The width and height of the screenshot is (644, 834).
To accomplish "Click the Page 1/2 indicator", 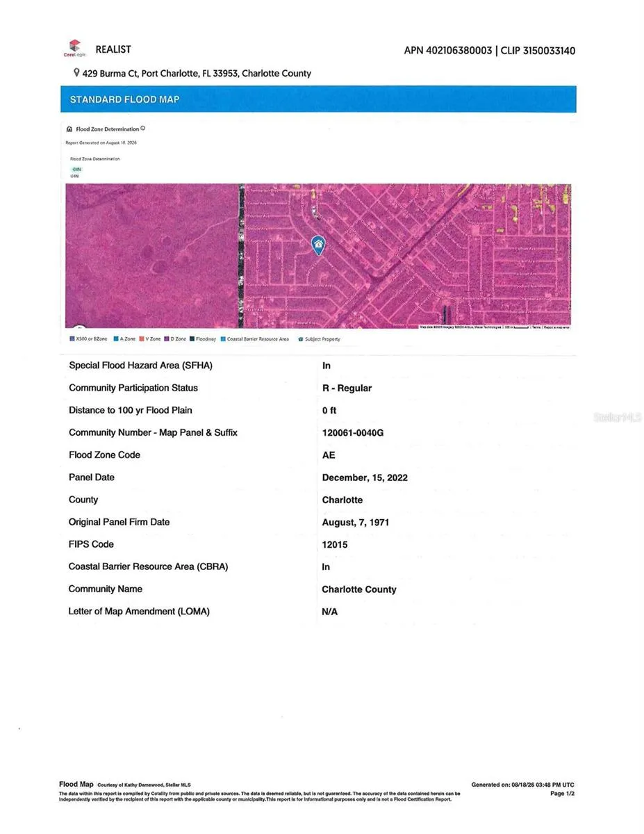I will pyautogui.click(x=562, y=793).
